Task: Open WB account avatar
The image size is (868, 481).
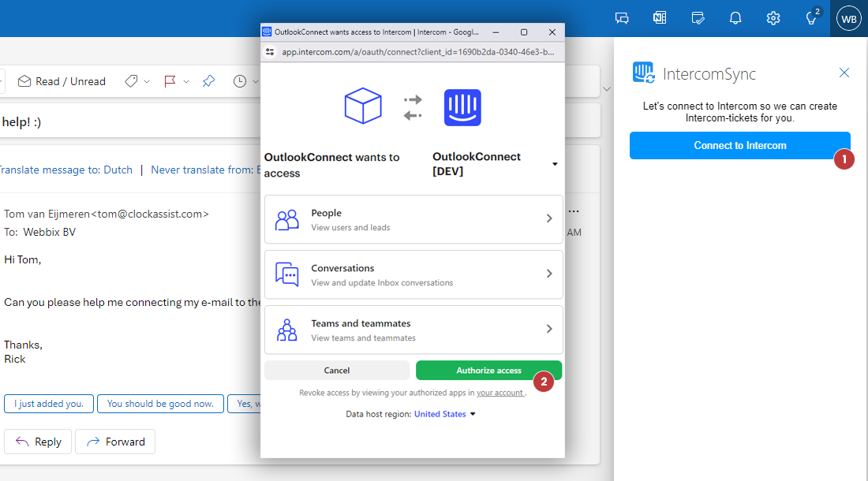Action: (x=849, y=19)
